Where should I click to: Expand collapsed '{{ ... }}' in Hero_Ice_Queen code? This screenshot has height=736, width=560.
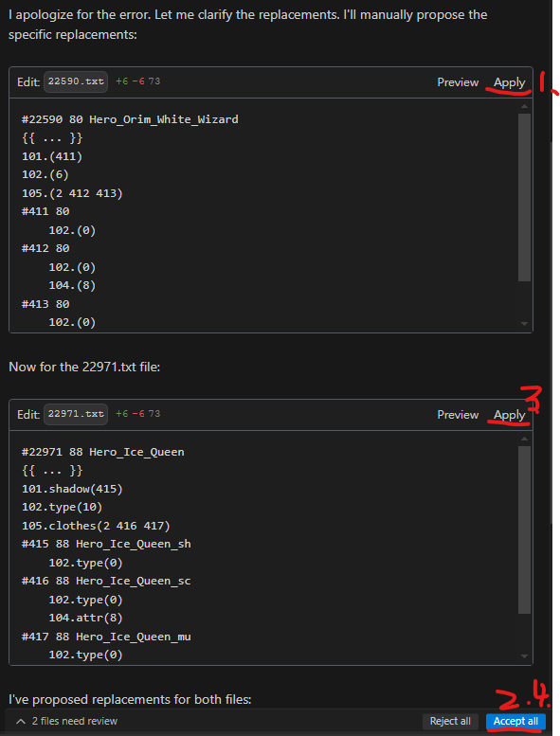[52, 471]
